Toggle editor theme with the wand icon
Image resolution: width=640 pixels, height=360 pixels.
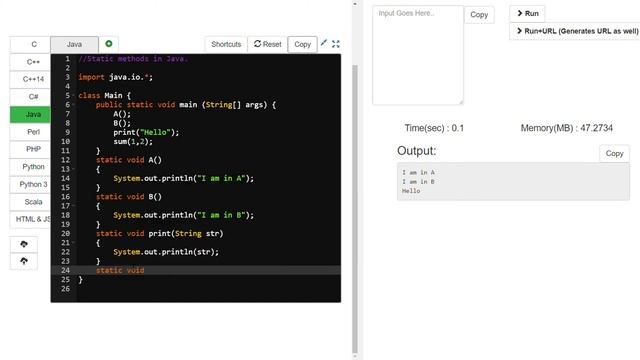324,43
